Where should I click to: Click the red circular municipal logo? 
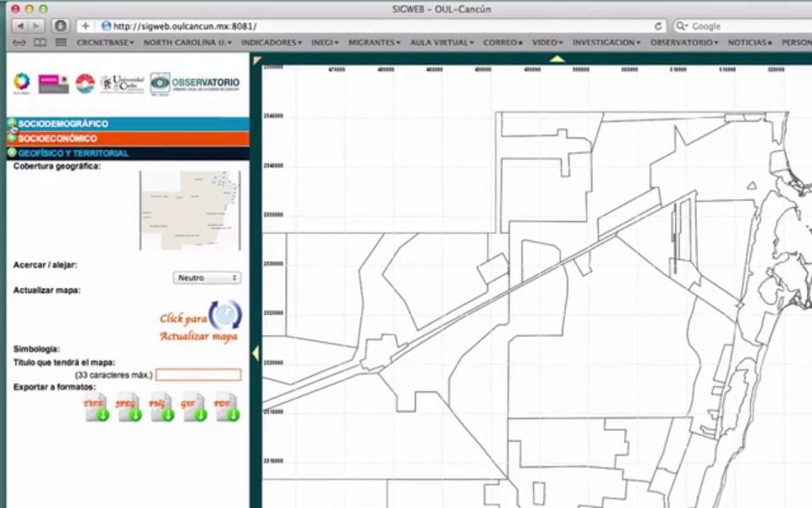pyautogui.click(x=85, y=83)
